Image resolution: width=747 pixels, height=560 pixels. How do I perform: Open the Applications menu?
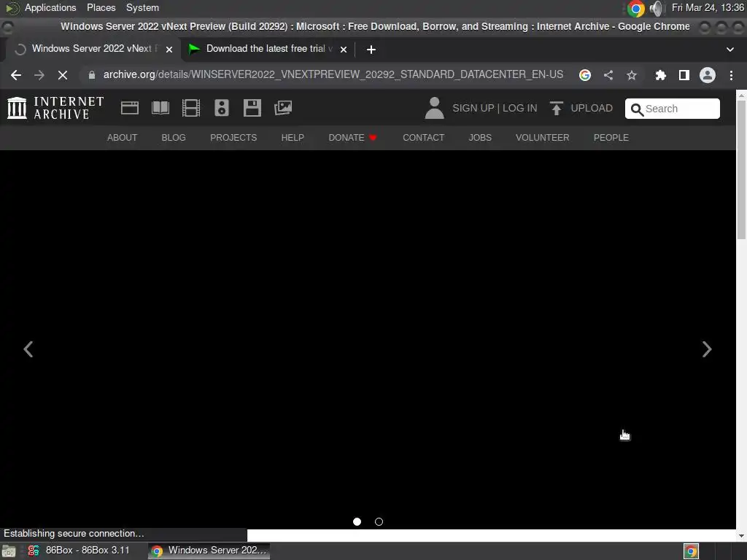pos(50,7)
